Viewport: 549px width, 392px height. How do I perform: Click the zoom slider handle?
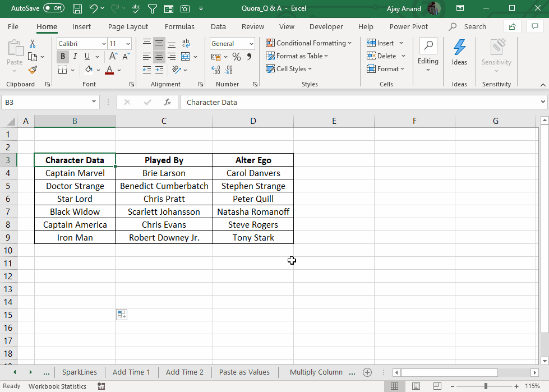(x=486, y=386)
